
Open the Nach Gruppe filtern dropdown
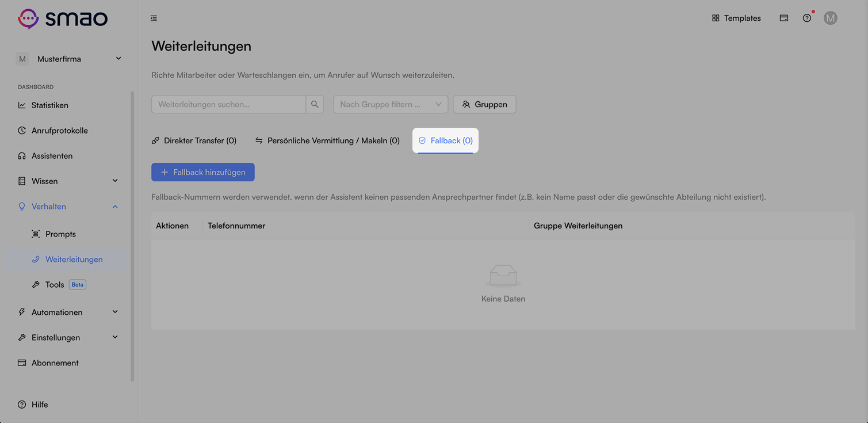click(391, 104)
